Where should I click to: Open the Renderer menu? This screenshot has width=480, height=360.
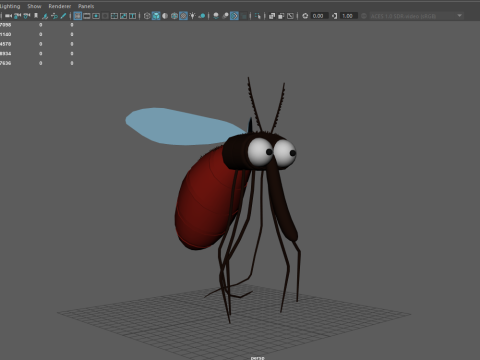[x=60, y=6]
